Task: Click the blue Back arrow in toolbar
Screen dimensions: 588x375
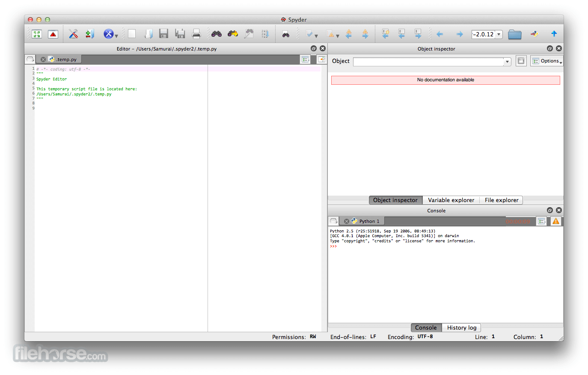Action: click(x=440, y=34)
